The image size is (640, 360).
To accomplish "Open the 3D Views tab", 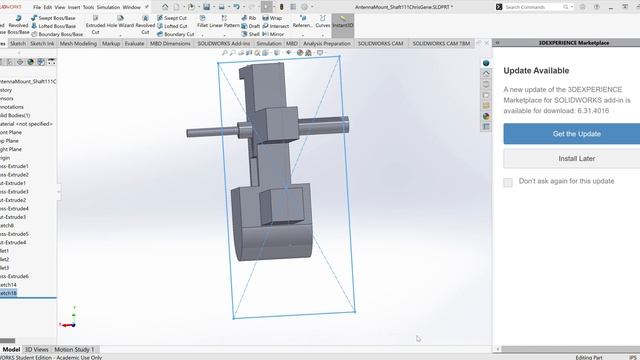I will tap(37, 349).
